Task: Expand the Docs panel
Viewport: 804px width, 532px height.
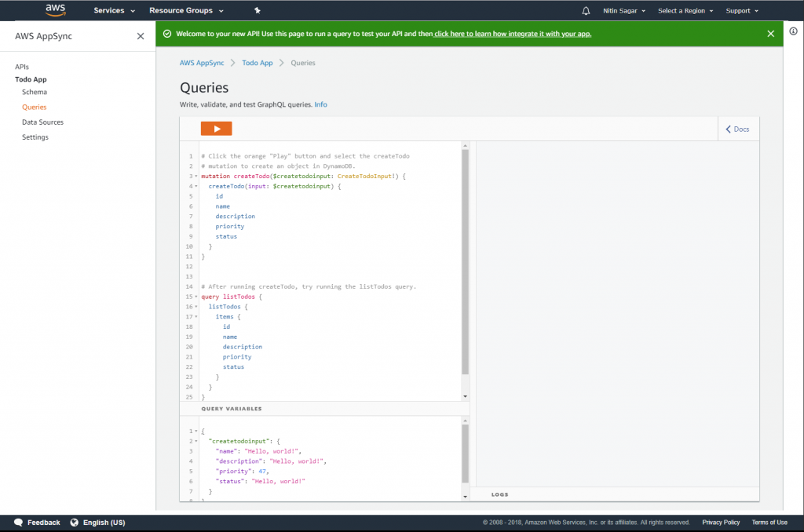Action: tap(737, 129)
